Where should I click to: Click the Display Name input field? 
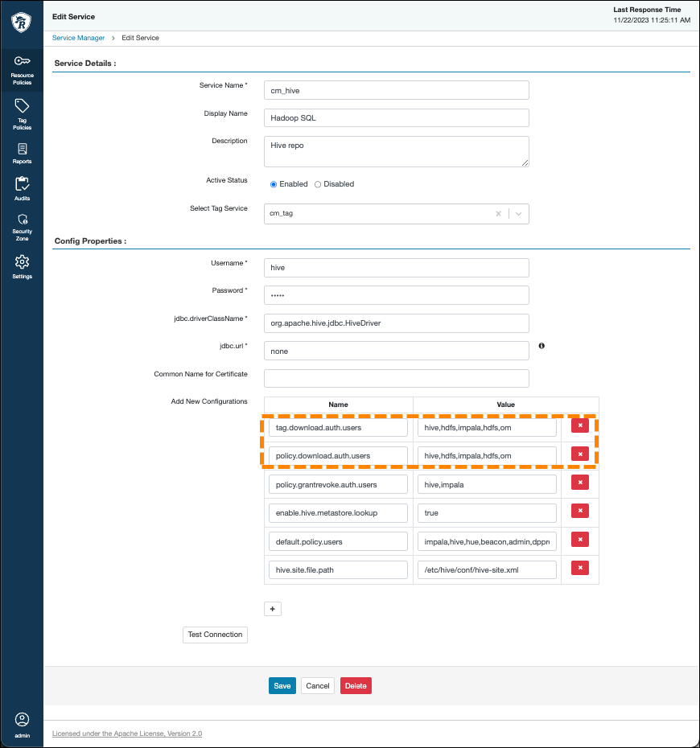pos(396,117)
